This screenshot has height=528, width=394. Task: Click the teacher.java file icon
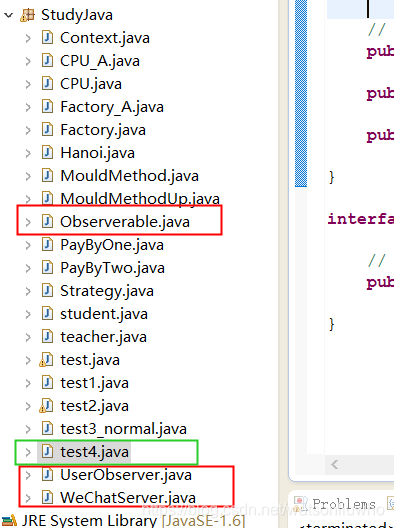[47, 337]
